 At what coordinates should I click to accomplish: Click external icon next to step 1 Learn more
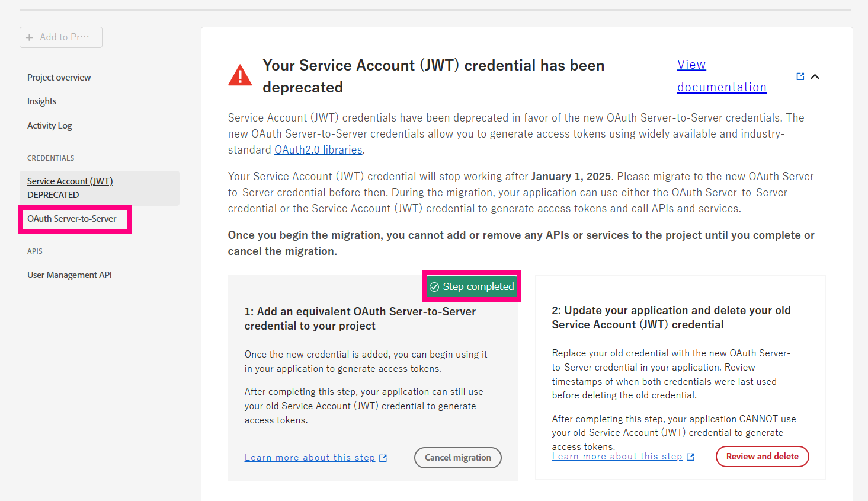coord(383,458)
